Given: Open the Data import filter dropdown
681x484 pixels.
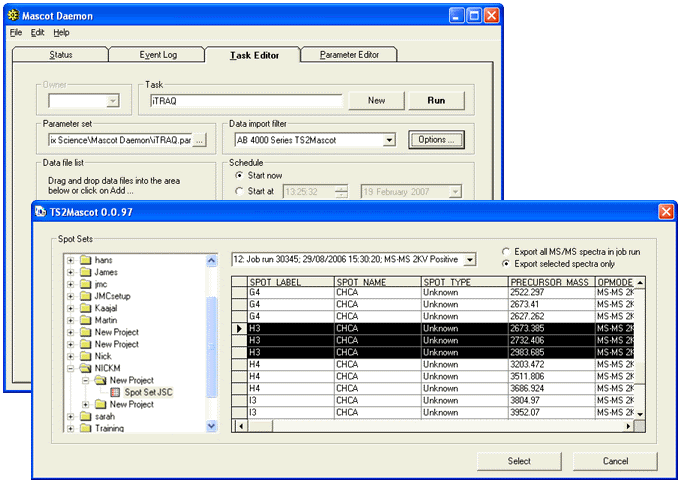Looking at the screenshot, I should (x=389, y=140).
